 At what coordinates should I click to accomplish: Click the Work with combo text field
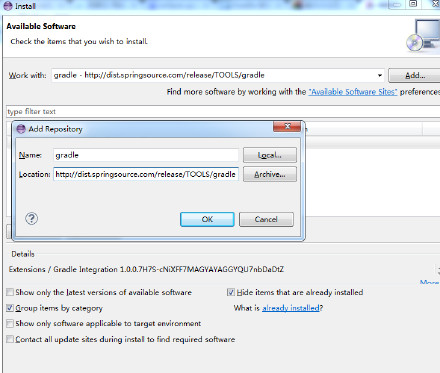[213, 75]
